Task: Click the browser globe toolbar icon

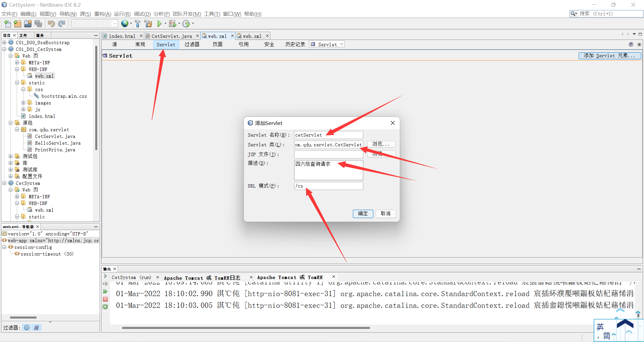Action: point(124,23)
